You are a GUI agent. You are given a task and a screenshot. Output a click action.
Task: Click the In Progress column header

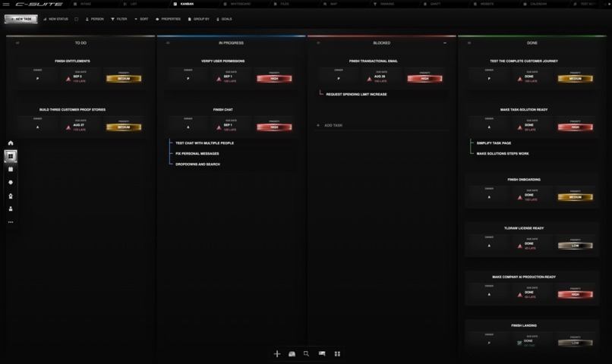pyautogui.click(x=231, y=43)
